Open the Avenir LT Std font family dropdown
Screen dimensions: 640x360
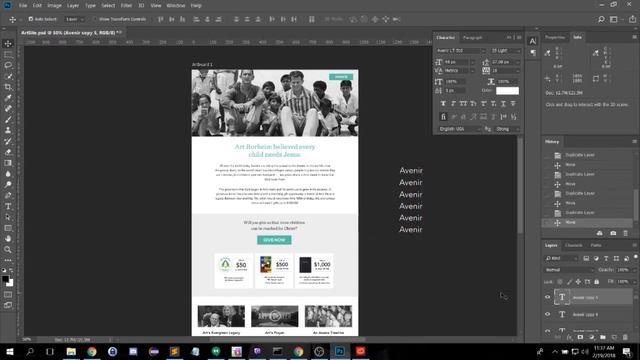tap(483, 51)
